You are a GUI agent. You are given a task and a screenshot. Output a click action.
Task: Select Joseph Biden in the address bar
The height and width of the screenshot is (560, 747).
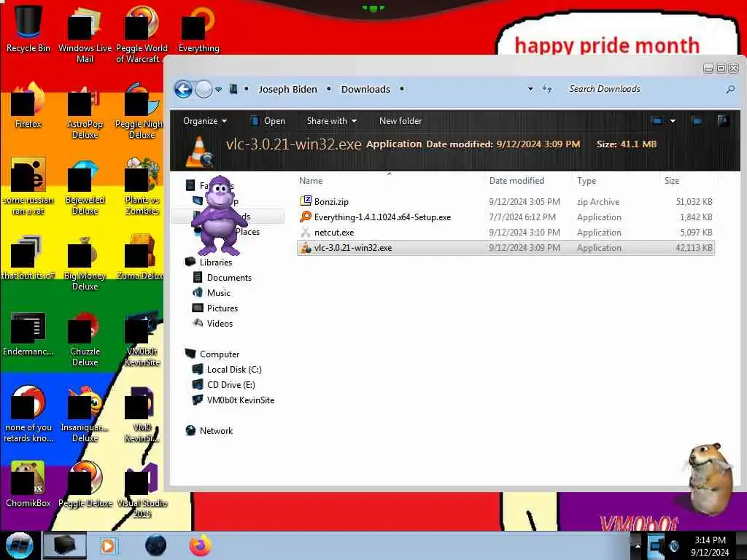(x=287, y=89)
